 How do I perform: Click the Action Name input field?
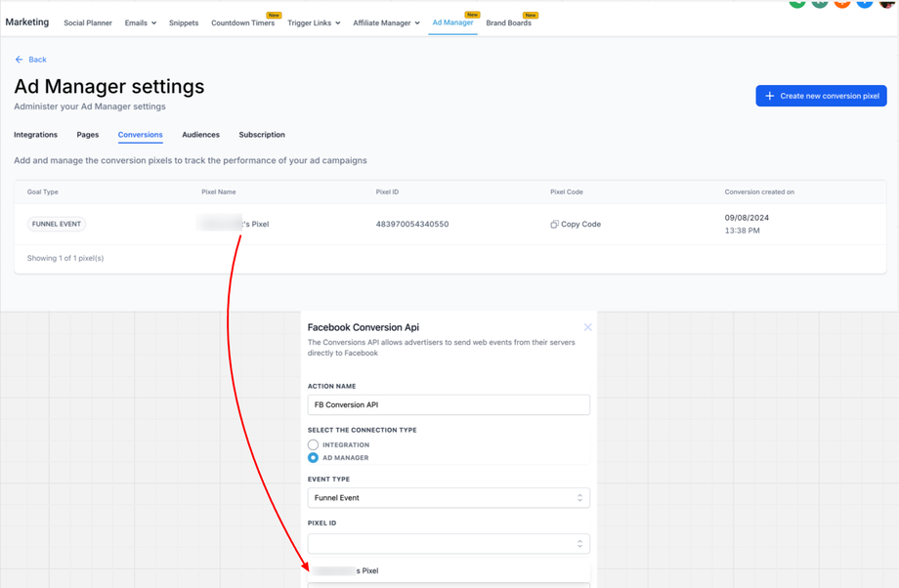449,404
